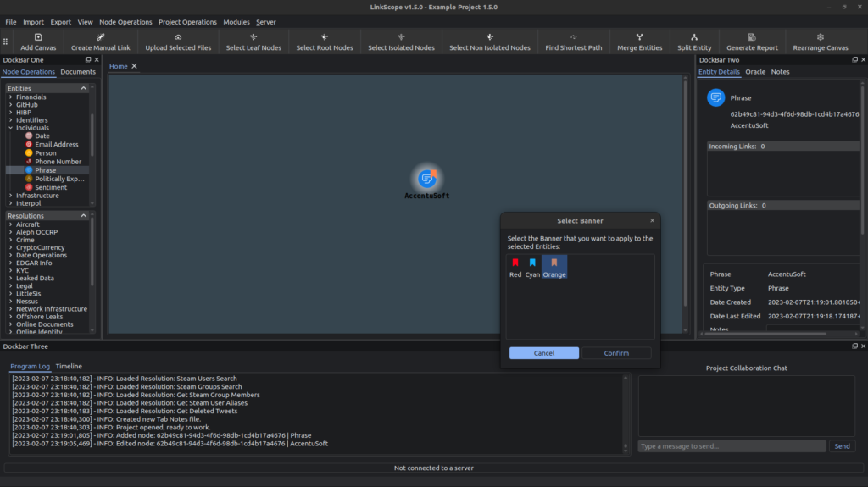Click the Select Leaf Nodes icon

[x=253, y=37]
